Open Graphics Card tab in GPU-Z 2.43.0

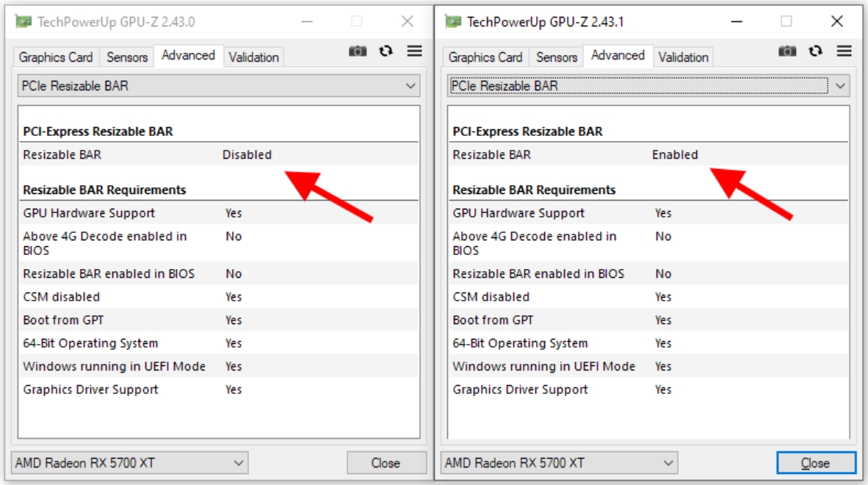tap(55, 57)
